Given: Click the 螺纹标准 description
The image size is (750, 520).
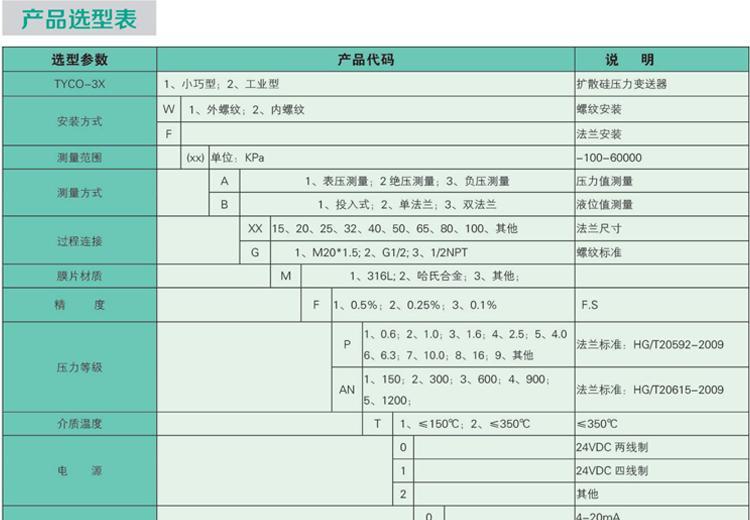Looking at the screenshot, I should coord(599,253).
